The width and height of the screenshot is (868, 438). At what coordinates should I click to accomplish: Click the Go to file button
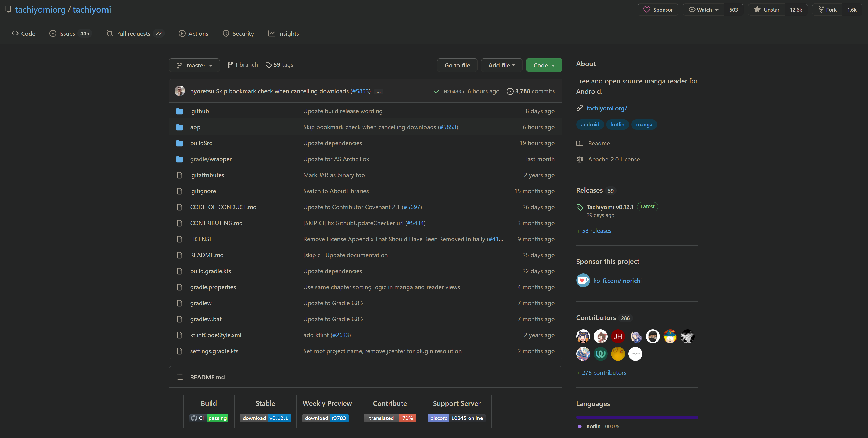click(x=457, y=65)
